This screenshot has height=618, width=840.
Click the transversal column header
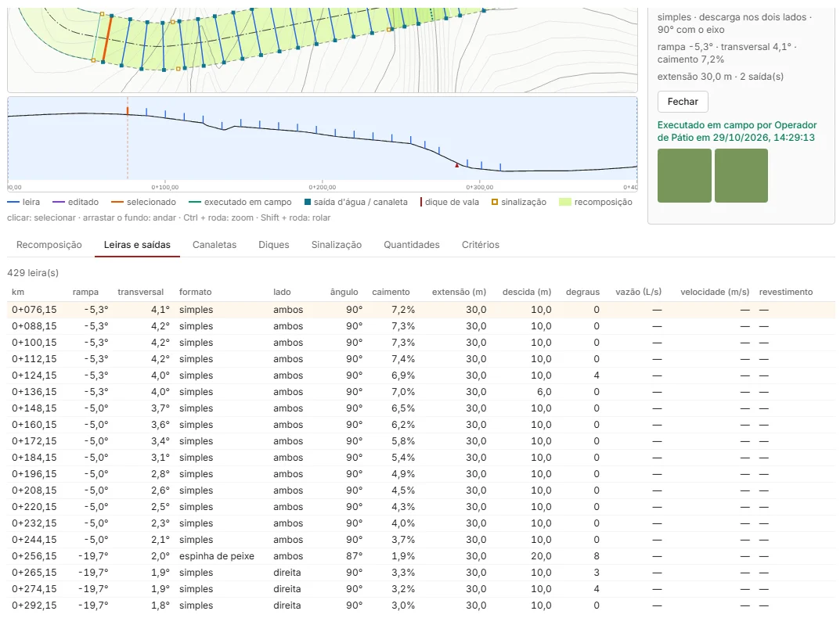tap(140, 292)
